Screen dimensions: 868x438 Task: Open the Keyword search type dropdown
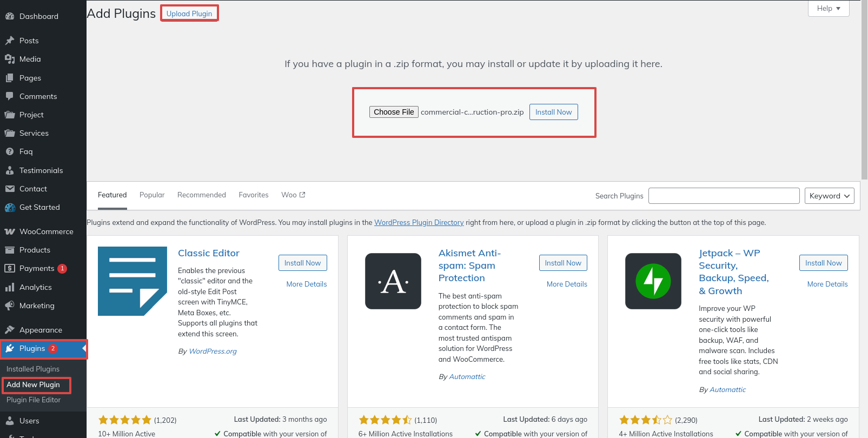click(830, 196)
